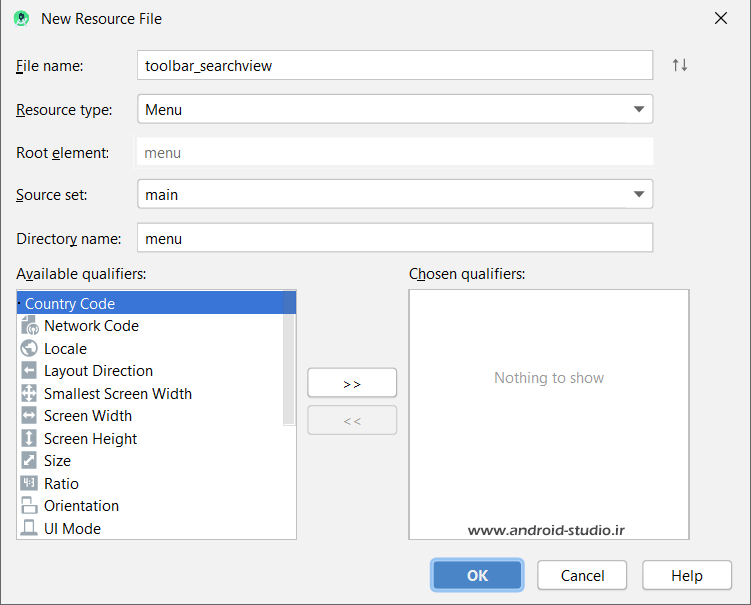Click the UI Mode icon
The width and height of the screenshot is (751, 605).
coord(29,529)
